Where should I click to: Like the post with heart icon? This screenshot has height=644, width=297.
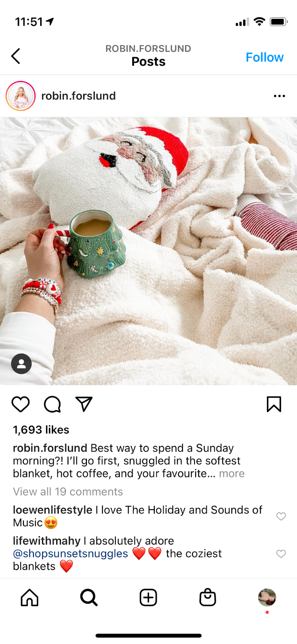pos(20,404)
